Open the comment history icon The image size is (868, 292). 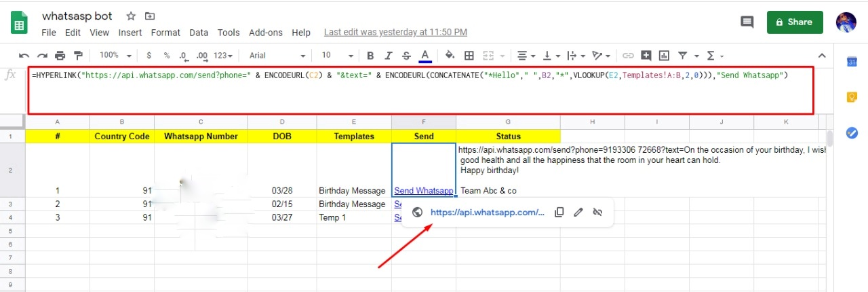[x=747, y=22]
